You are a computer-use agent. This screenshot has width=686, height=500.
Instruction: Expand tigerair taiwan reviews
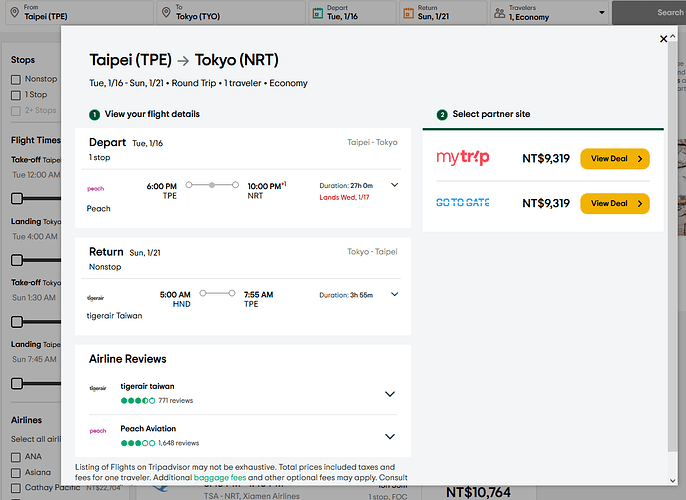click(389, 394)
